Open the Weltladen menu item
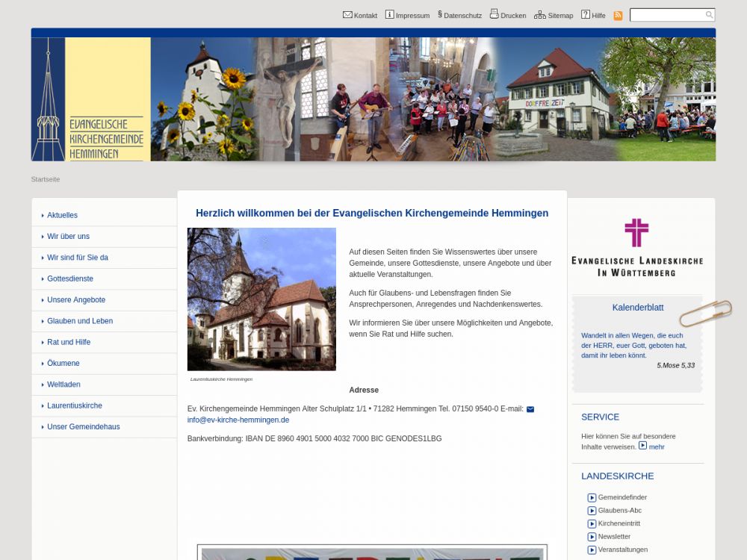 tap(63, 385)
